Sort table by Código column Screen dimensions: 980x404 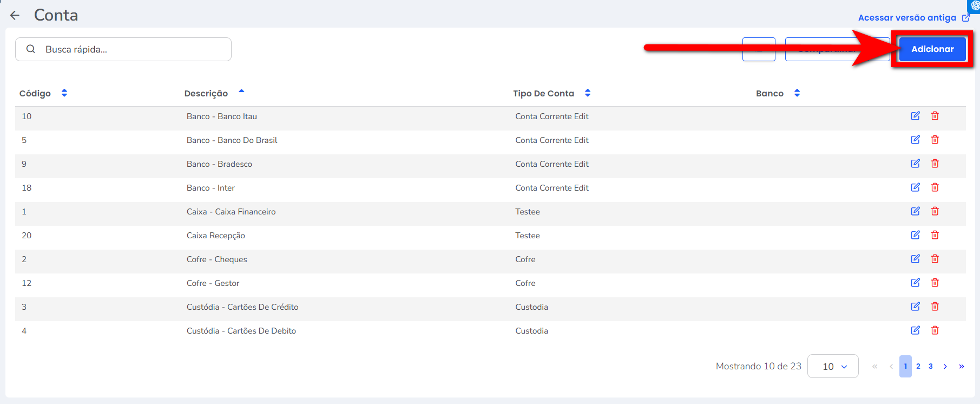[x=64, y=93]
